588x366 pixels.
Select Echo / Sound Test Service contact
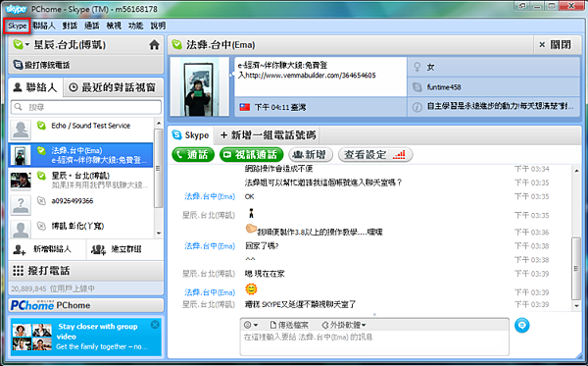click(x=81, y=130)
